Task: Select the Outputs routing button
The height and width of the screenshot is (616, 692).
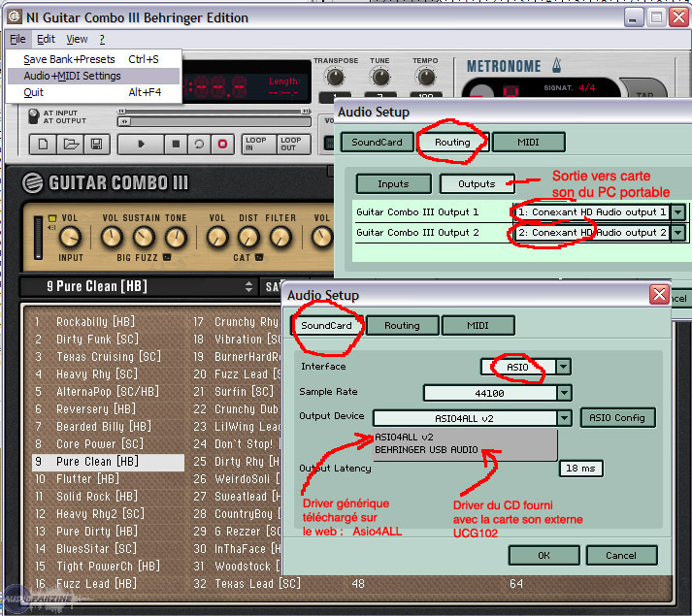Action: tap(477, 183)
